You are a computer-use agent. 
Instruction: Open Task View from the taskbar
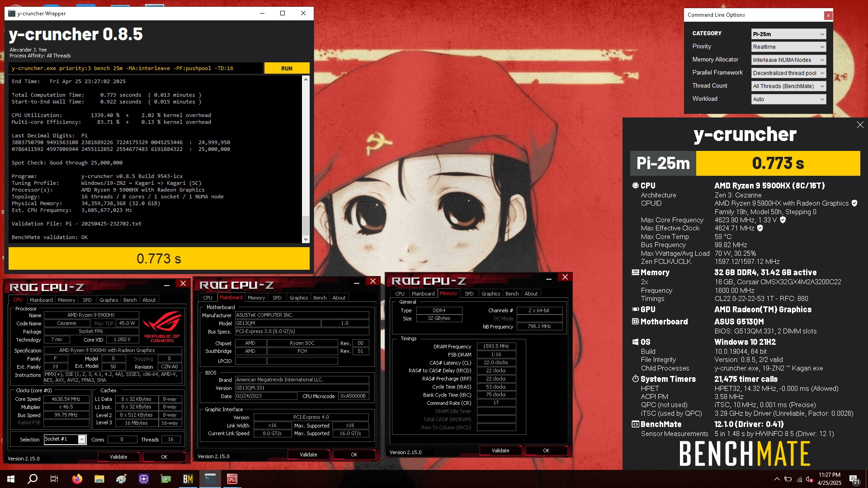click(x=54, y=479)
